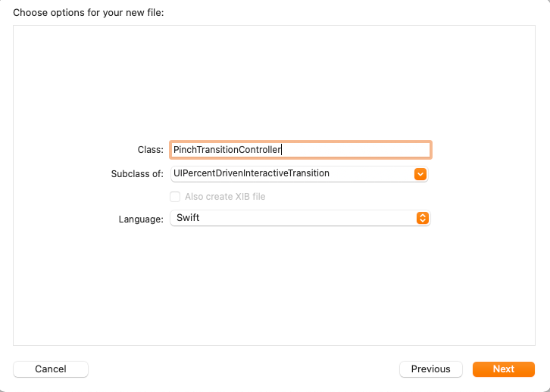The image size is (550, 392).
Task: Click the 'Language:' label
Action: pos(141,219)
